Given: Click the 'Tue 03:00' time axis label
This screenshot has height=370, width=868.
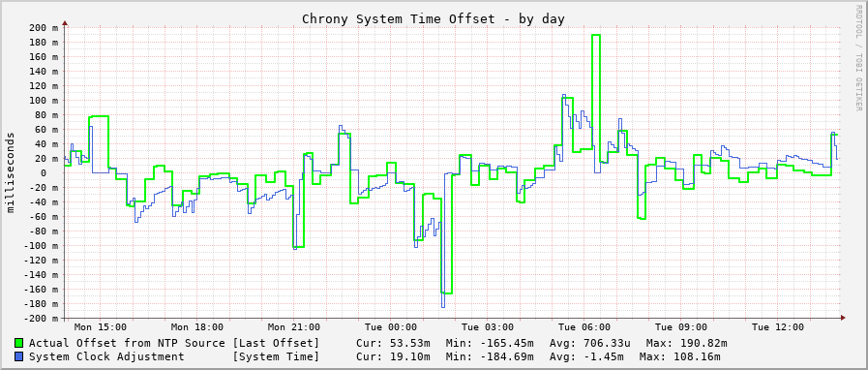Looking at the screenshot, I should pos(488,327).
